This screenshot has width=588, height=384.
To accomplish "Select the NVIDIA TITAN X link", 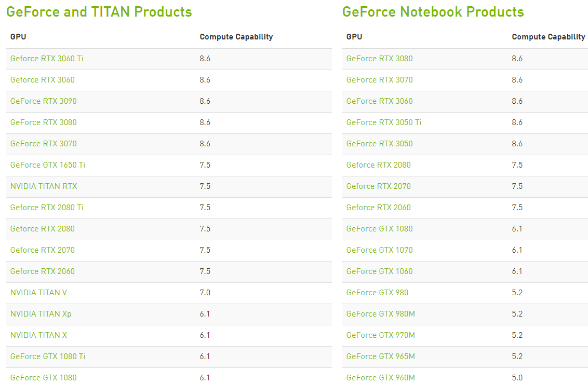I will (38, 335).
